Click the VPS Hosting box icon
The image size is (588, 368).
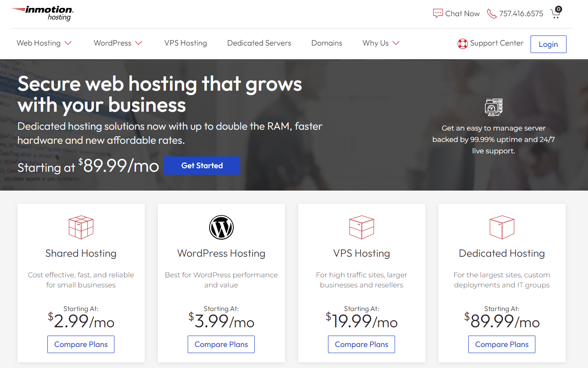click(x=362, y=227)
